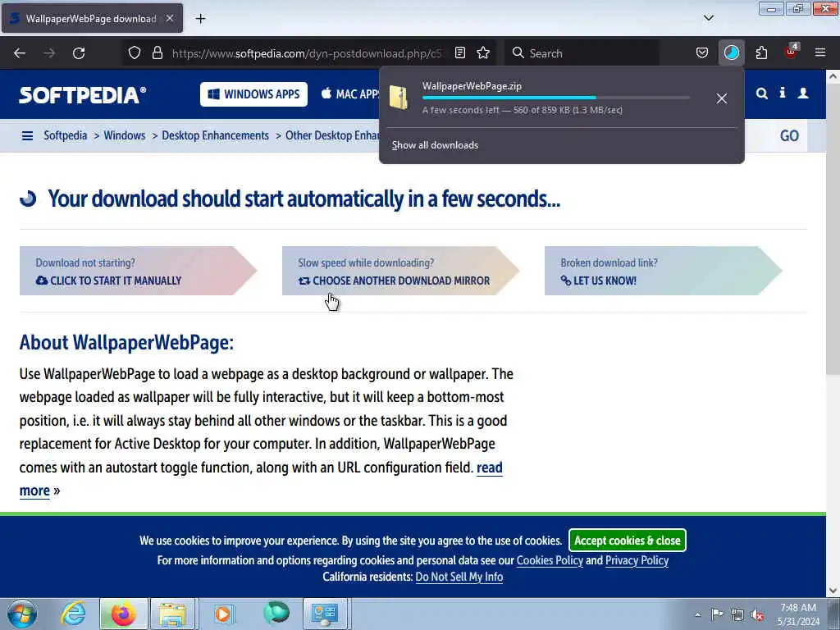Open the breadcrumb hamburger menu icon
This screenshot has width=840, height=630.
pyautogui.click(x=27, y=136)
